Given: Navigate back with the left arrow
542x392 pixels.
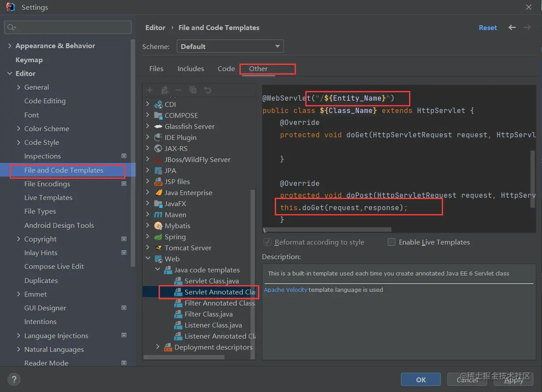Looking at the screenshot, I should (x=512, y=27).
